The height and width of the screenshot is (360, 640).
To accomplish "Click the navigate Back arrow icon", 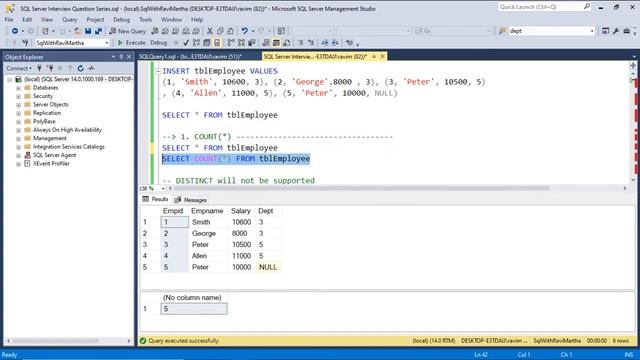I will click(x=15, y=31).
